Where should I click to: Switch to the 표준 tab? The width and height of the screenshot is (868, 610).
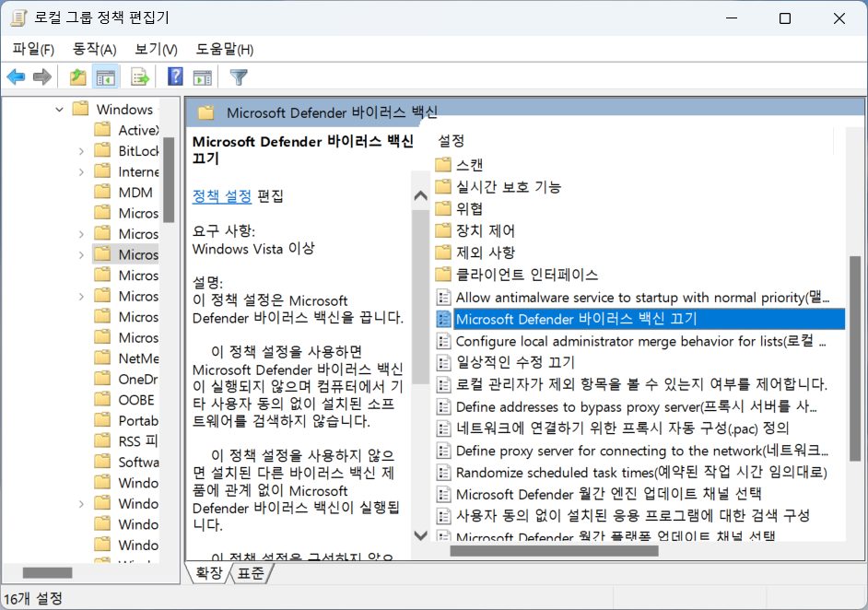click(x=251, y=573)
